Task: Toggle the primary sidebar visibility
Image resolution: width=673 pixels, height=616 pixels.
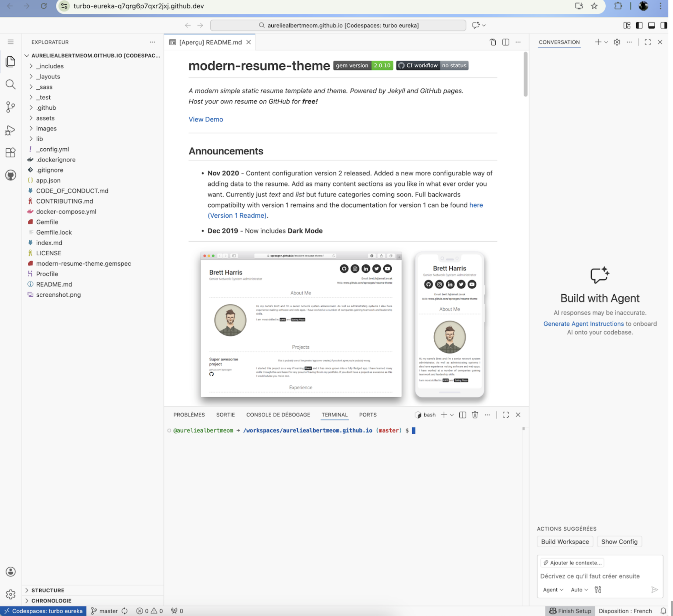Action: click(639, 25)
